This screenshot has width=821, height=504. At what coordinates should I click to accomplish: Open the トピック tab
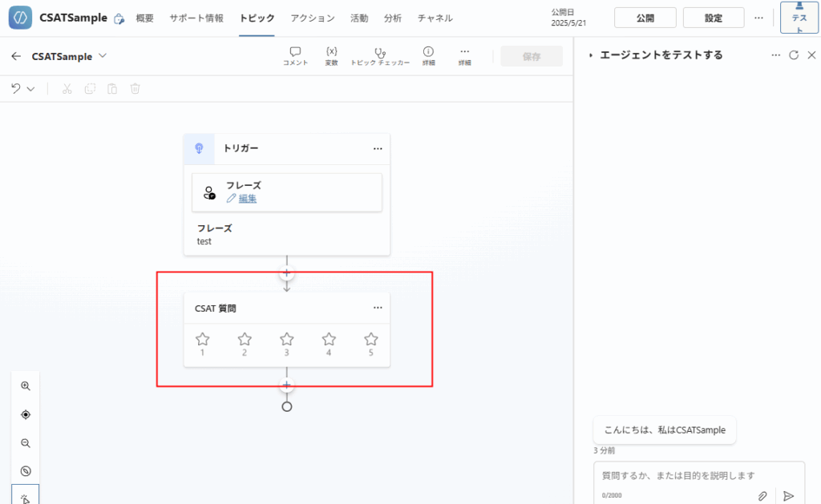257,18
